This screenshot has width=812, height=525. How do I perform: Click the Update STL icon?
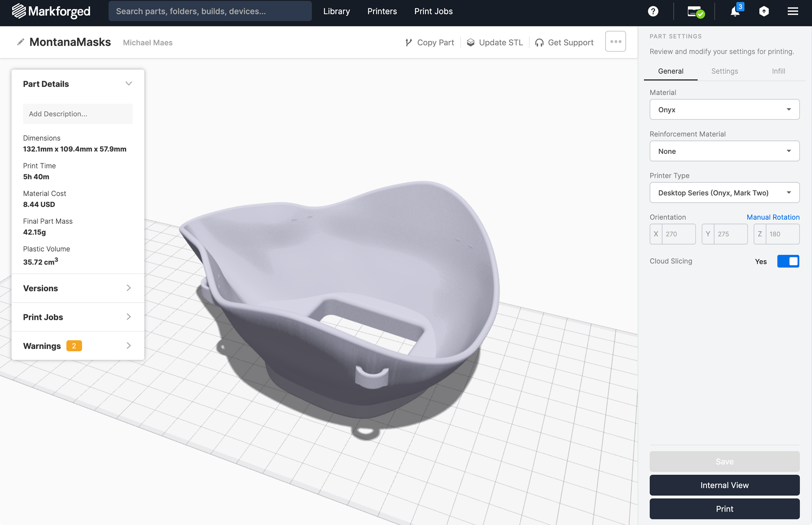coord(471,42)
